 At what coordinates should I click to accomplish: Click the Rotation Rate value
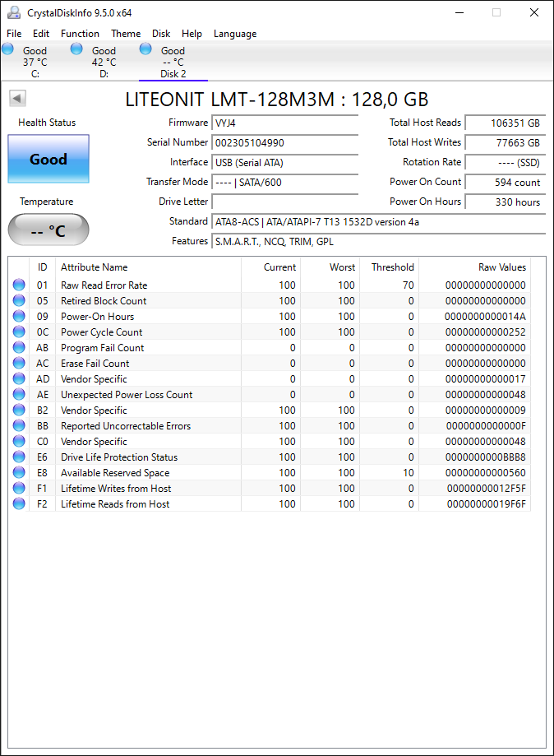coord(506,163)
